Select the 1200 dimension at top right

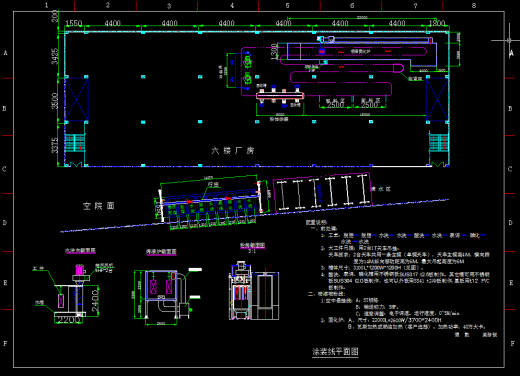(x=437, y=23)
